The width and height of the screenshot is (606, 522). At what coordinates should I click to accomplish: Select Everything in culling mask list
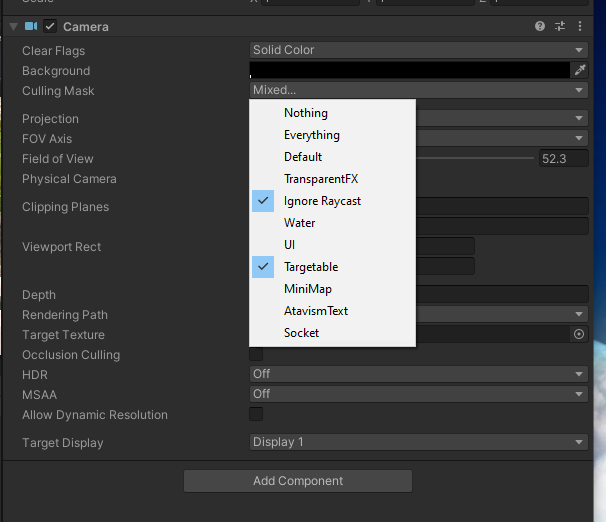tap(333, 135)
